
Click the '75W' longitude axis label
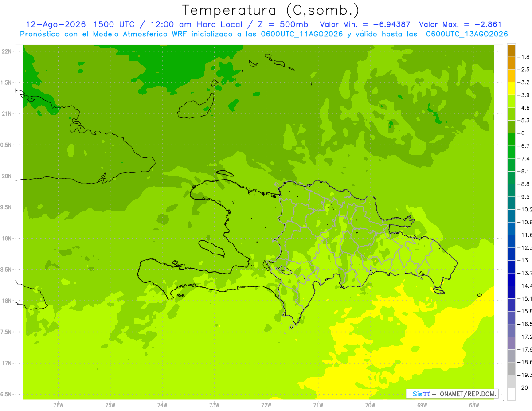click(110, 405)
